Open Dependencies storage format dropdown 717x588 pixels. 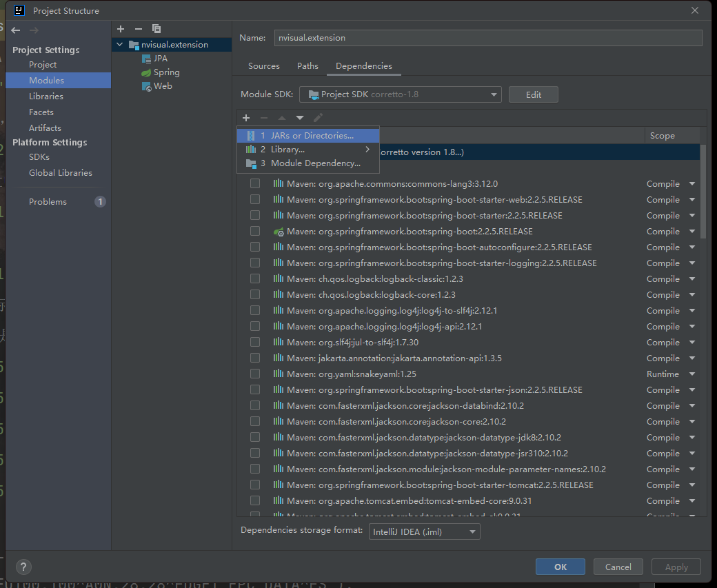pyautogui.click(x=424, y=531)
